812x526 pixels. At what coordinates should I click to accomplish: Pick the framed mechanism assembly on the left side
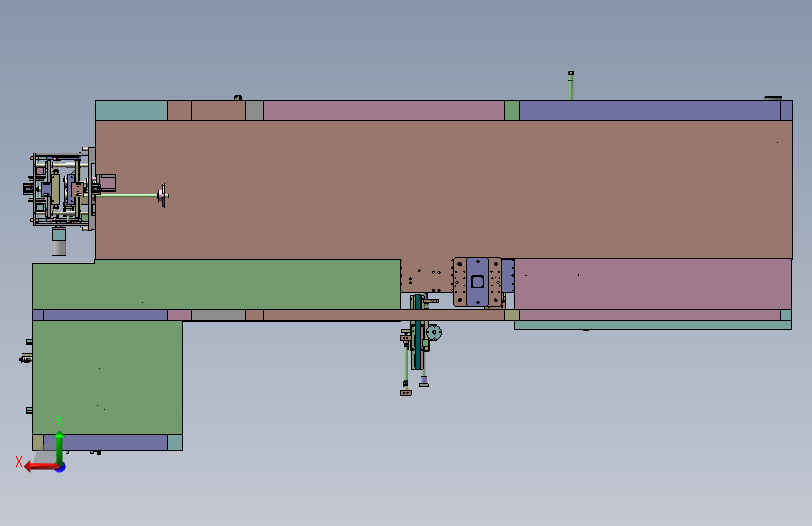[62, 189]
